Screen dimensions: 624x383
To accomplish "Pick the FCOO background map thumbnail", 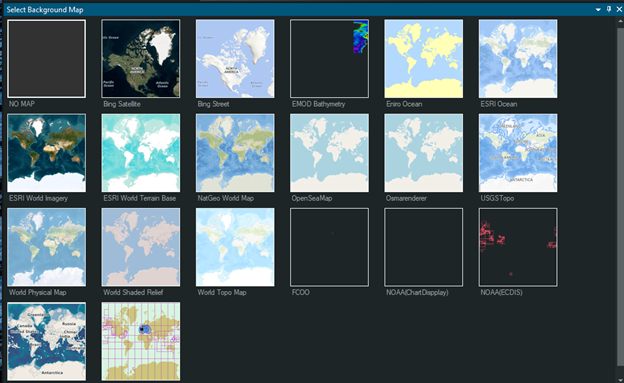I will [329, 247].
